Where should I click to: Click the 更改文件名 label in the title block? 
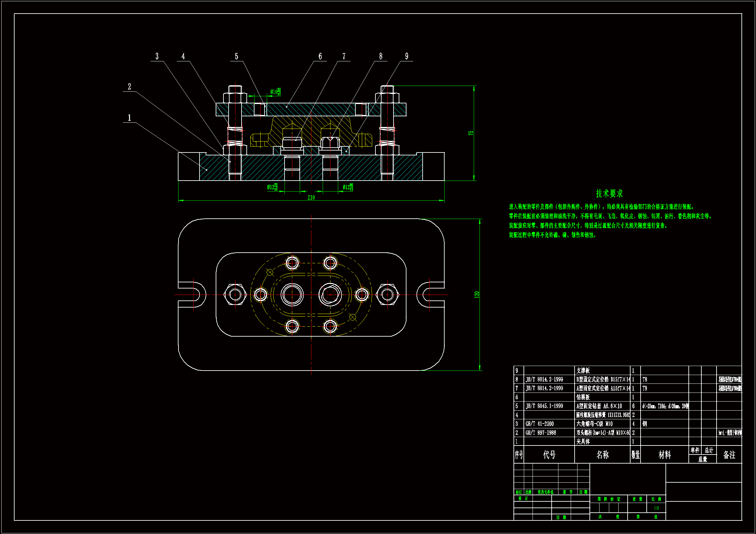coord(545,492)
